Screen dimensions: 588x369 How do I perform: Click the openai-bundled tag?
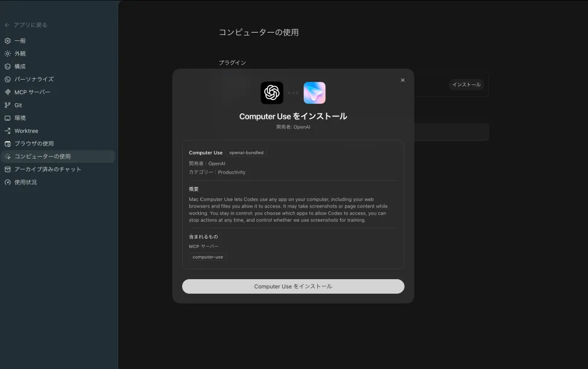point(247,153)
